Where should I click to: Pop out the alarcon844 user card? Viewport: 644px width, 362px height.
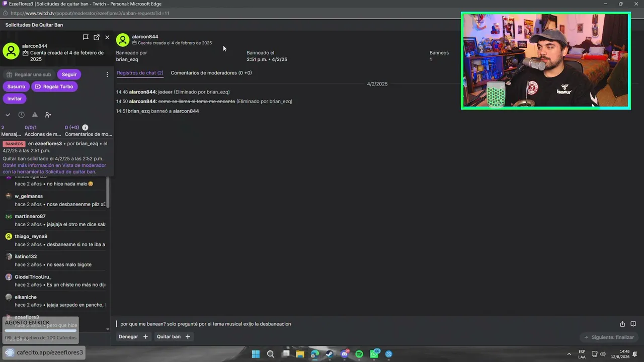click(x=97, y=37)
